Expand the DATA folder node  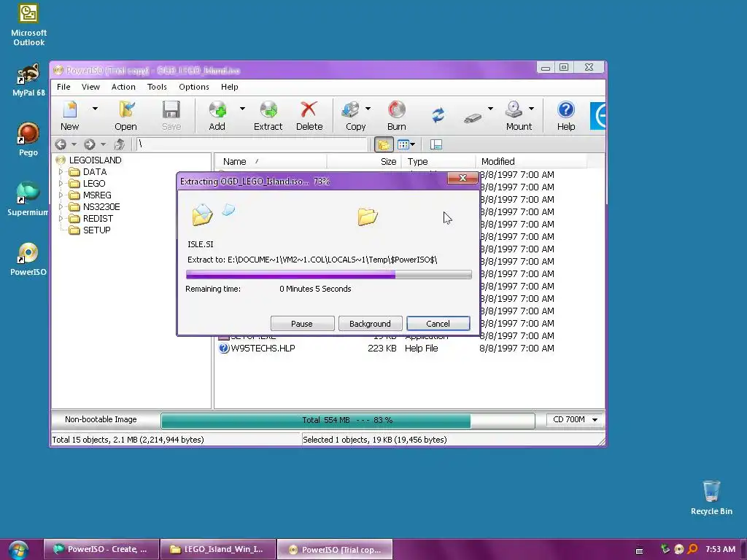pos(61,171)
